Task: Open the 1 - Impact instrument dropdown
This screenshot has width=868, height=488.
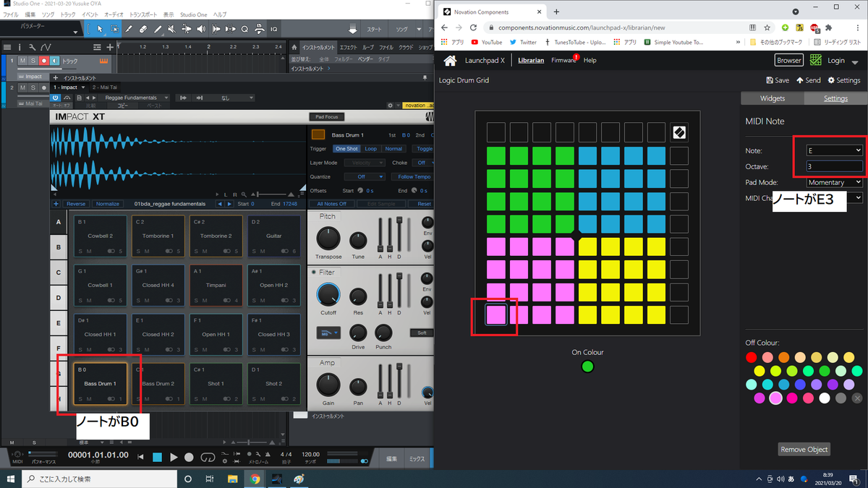Action: pyautogui.click(x=70, y=87)
